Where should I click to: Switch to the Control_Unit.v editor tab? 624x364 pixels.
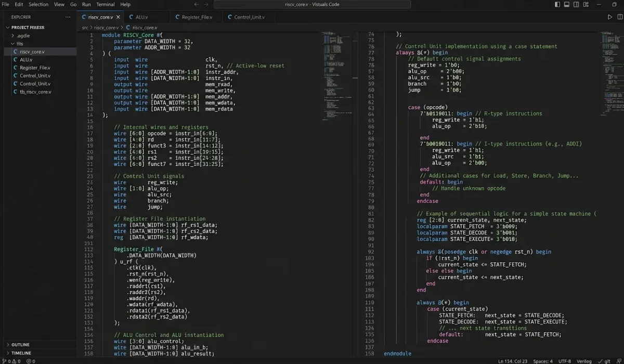[x=250, y=17]
